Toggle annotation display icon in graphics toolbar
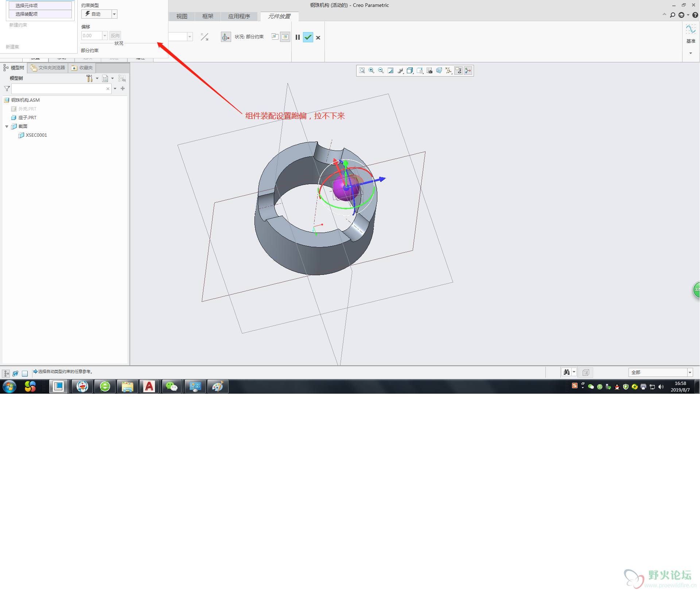The image size is (700, 592). click(x=458, y=71)
